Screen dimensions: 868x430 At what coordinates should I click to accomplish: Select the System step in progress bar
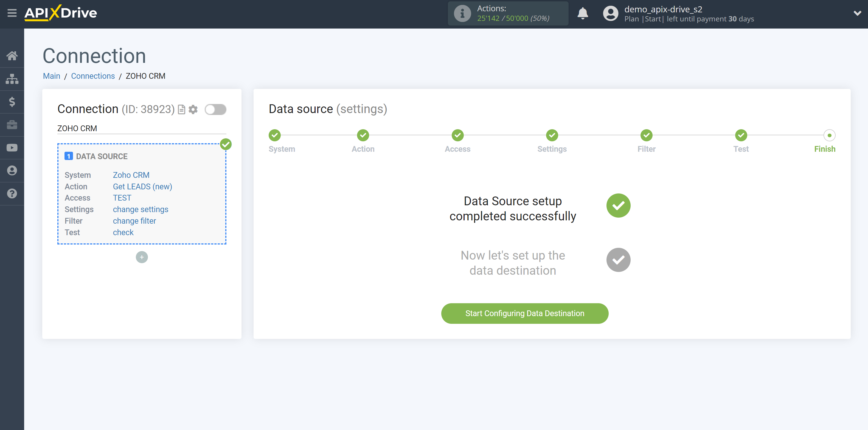pyautogui.click(x=275, y=134)
